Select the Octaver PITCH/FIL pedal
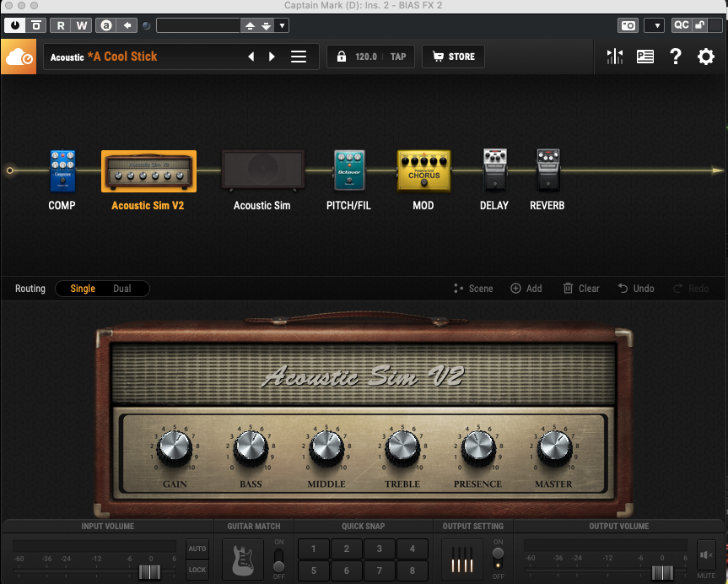728x584 pixels. pos(349,170)
